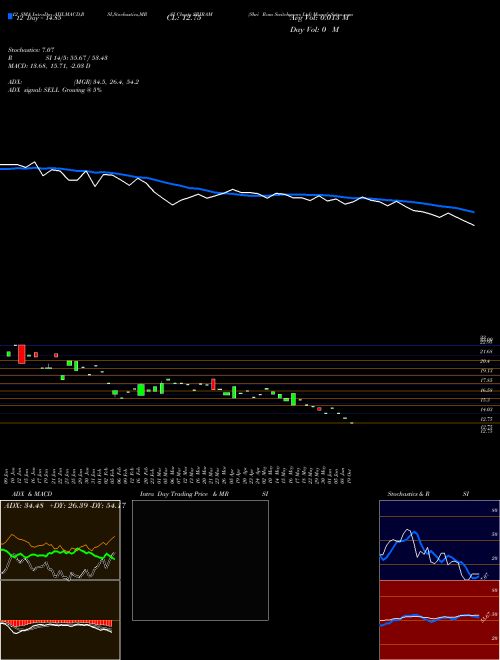Click the '(MGR) 34.5, 26.4, 54.2' ADX values
The height and width of the screenshot is (660, 500).
[106, 82]
